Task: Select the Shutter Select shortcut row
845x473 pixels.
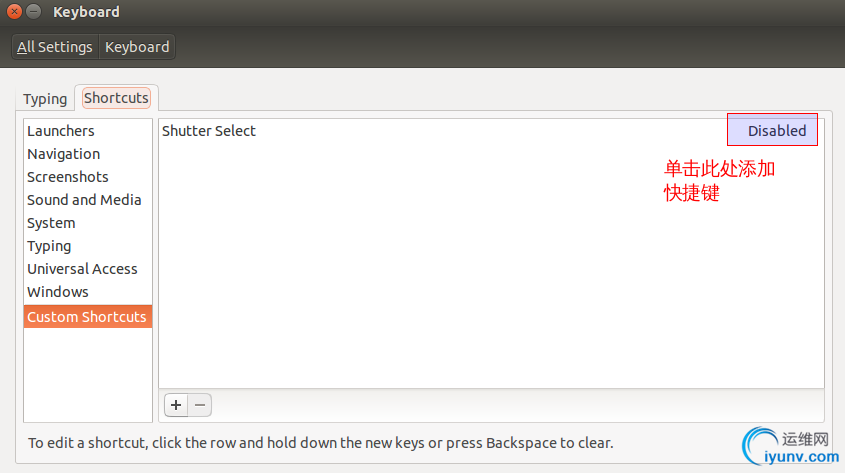Action: click(x=491, y=131)
